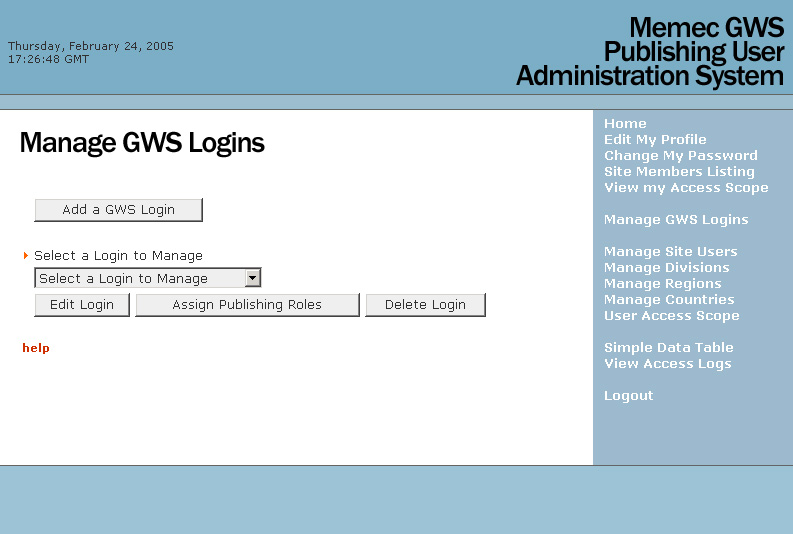Click the Add a GWS Login button
The height and width of the screenshot is (534, 793).
tap(118, 210)
